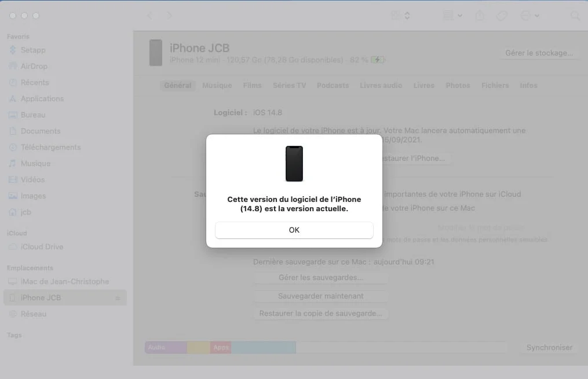Open Réseau in the sidebar
Screen dimensions: 588x379
click(34, 314)
